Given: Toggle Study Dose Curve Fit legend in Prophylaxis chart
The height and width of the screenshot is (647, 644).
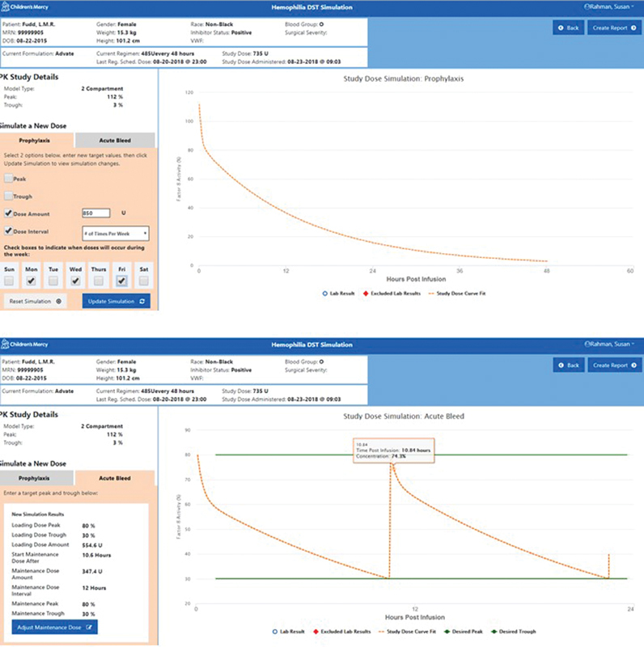Looking at the screenshot, I should (457, 294).
